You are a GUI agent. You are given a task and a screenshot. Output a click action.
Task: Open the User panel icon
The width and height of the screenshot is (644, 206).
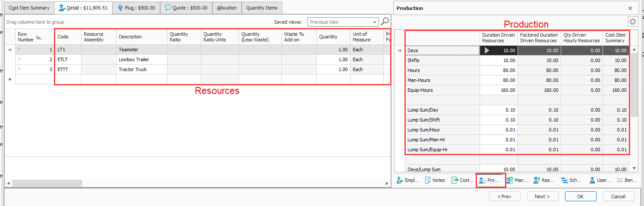593,181
